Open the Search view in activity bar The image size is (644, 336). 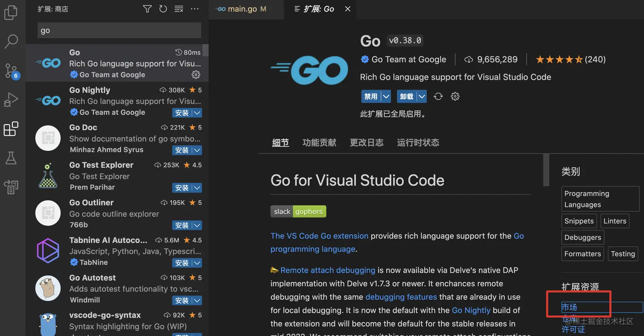point(11,41)
